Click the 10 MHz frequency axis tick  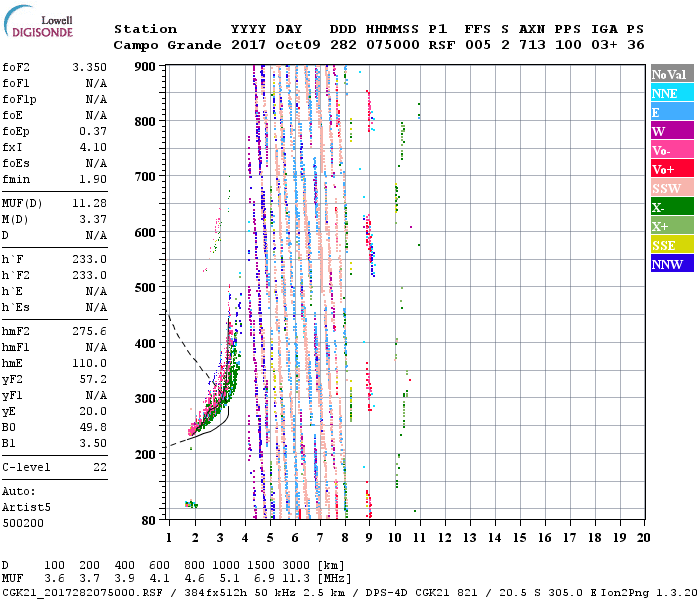395,537
